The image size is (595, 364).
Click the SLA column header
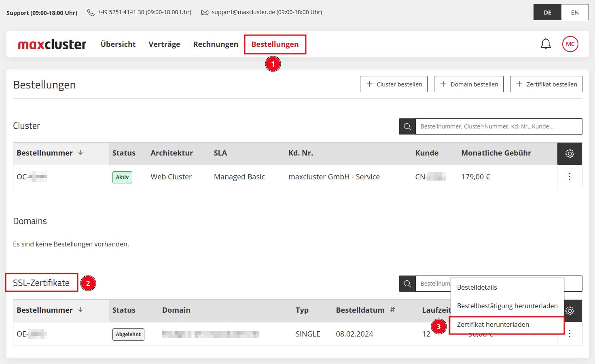(220, 153)
